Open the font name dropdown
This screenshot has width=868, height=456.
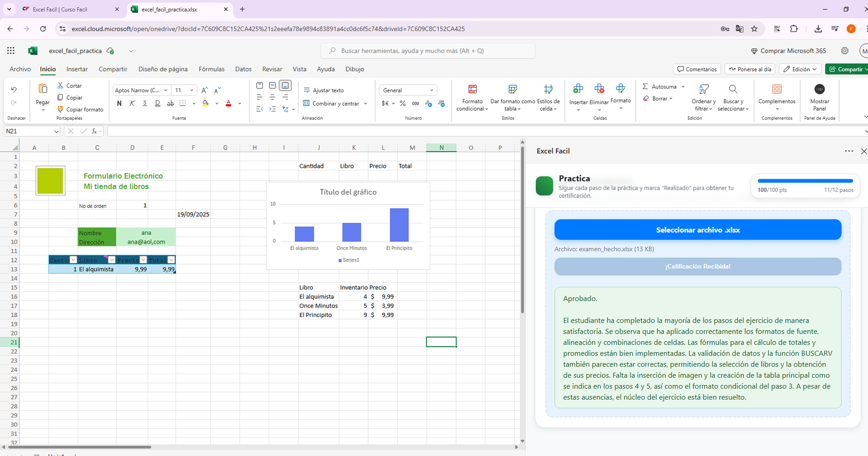pyautogui.click(x=166, y=90)
